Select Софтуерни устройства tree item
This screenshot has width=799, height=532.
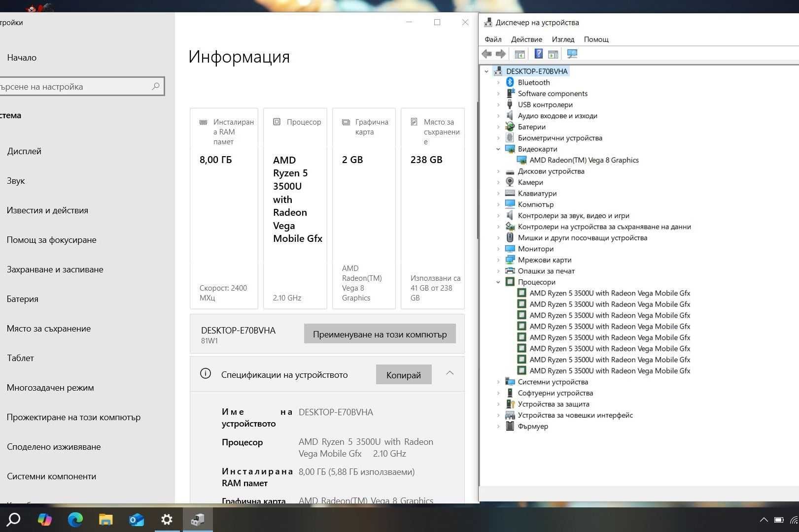pos(555,393)
